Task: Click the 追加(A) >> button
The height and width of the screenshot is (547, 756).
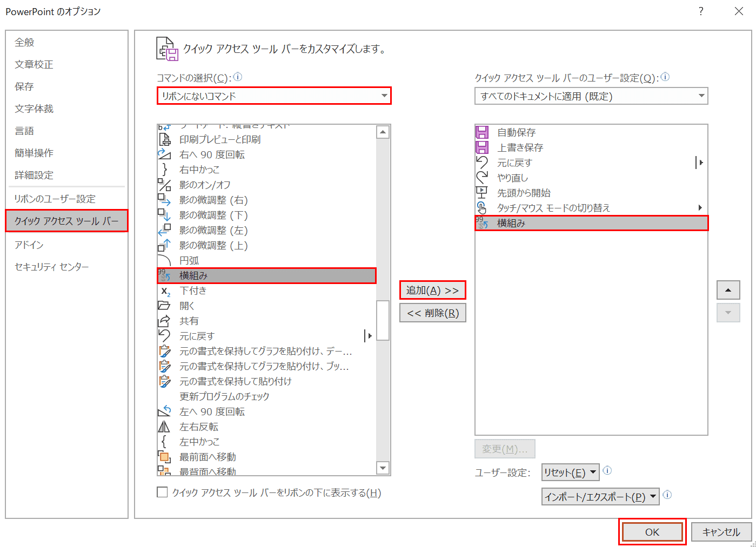Action: click(x=432, y=291)
